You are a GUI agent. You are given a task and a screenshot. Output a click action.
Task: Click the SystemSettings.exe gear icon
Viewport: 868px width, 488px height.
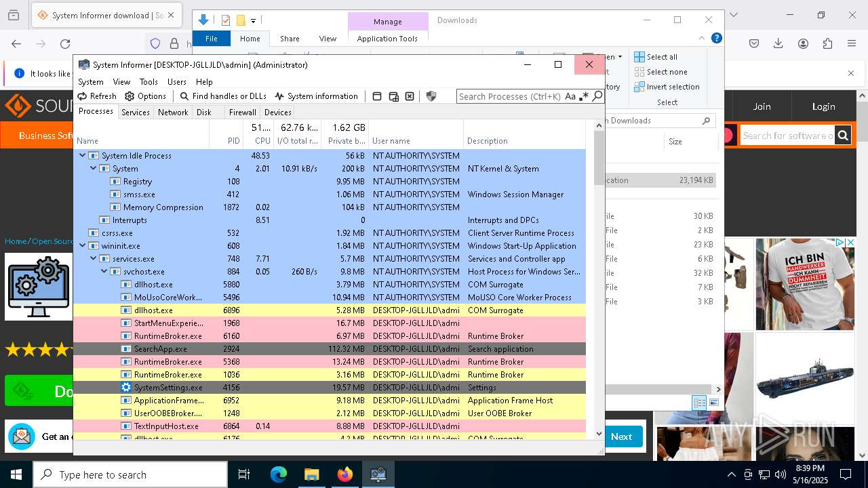click(x=126, y=387)
